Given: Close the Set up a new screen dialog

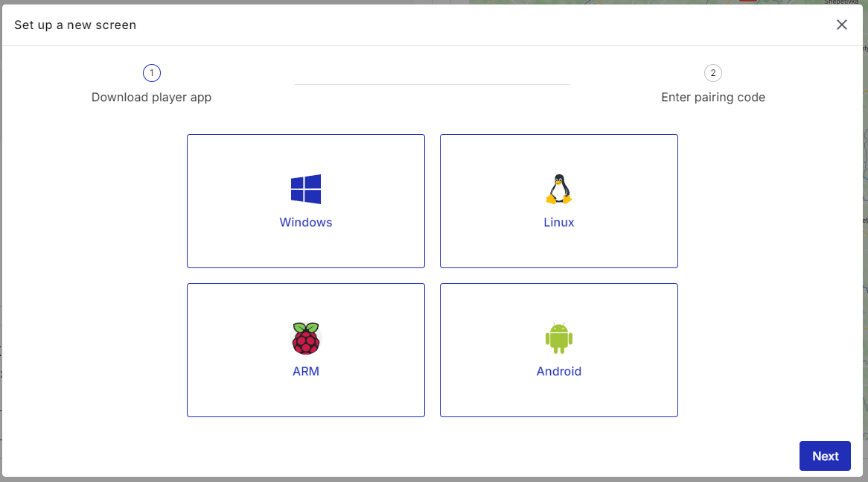Looking at the screenshot, I should click(x=841, y=25).
